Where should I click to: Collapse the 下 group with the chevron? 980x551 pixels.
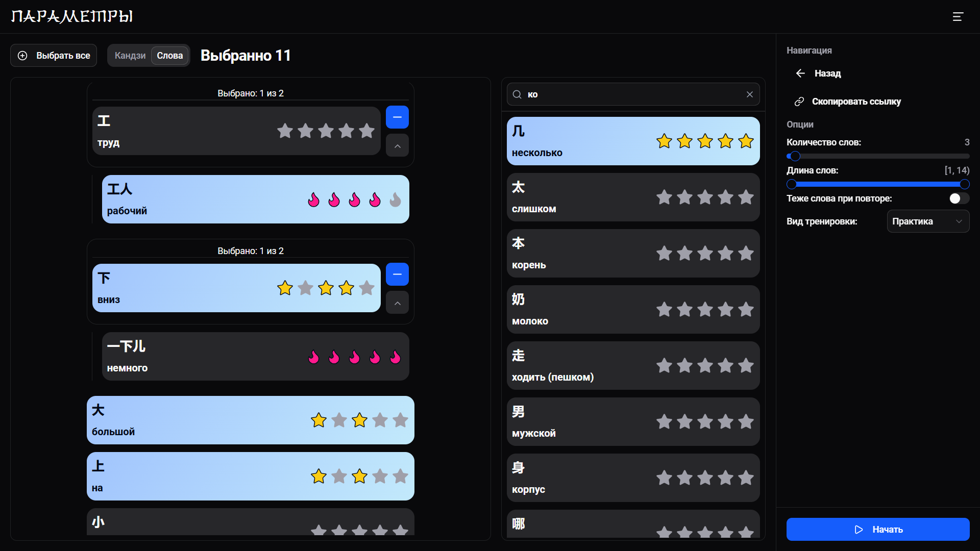coord(397,303)
